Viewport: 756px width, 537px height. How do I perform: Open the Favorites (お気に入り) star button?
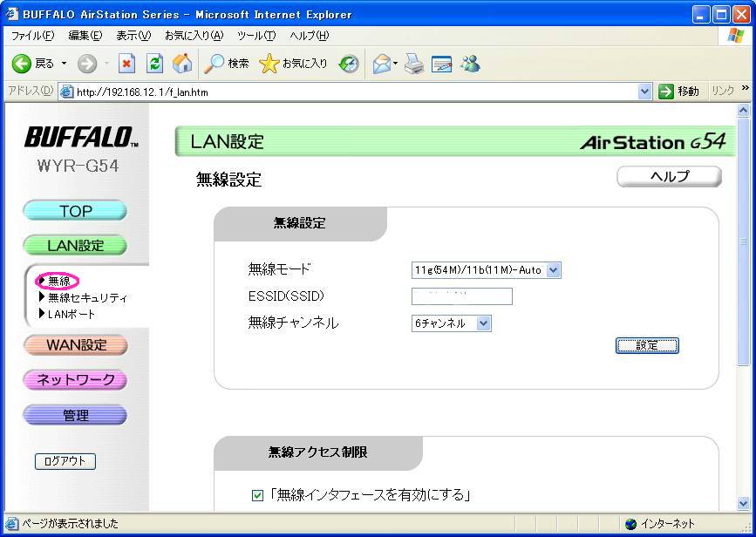point(294,64)
